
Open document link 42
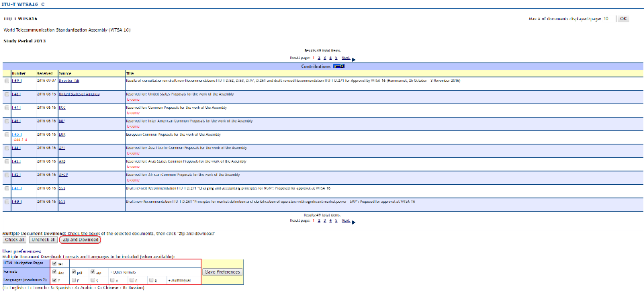[x=15, y=174]
